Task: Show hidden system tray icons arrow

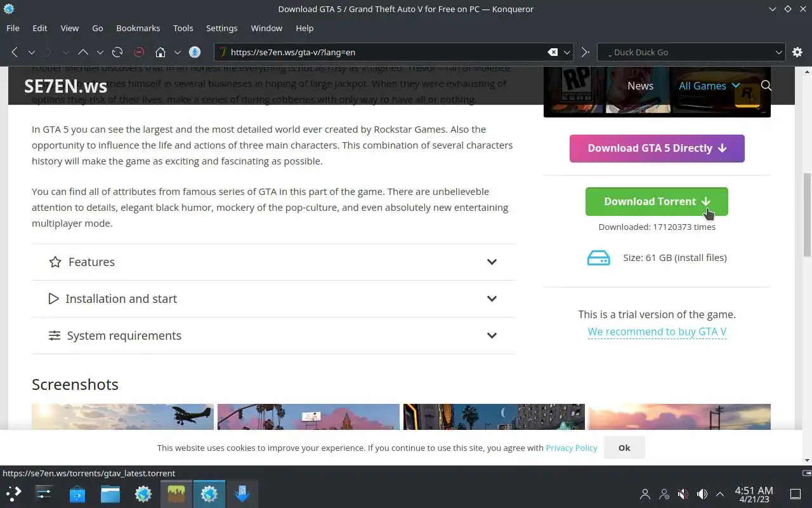Action: pyautogui.click(x=720, y=493)
